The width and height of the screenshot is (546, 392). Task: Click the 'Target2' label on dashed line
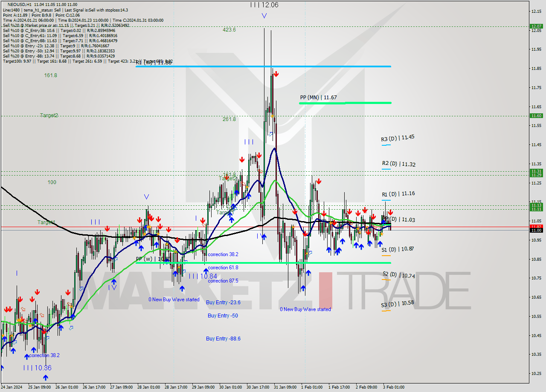click(49, 115)
